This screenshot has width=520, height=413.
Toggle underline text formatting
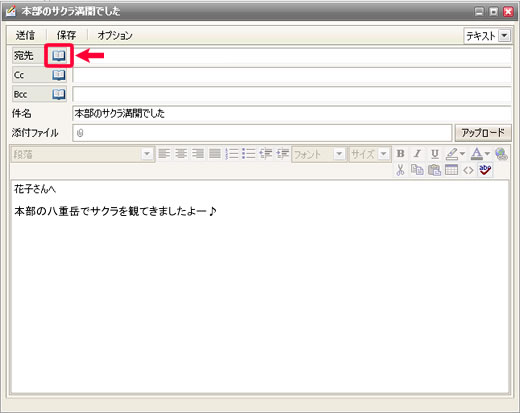434,154
